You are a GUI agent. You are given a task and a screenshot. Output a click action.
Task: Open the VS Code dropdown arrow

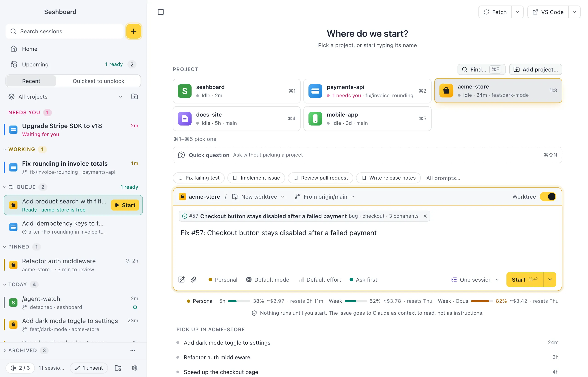(x=574, y=12)
